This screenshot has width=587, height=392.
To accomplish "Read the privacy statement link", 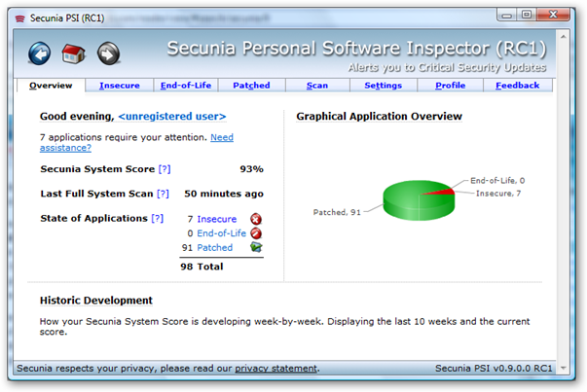I will pyautogui.click(x=275, y=368).
